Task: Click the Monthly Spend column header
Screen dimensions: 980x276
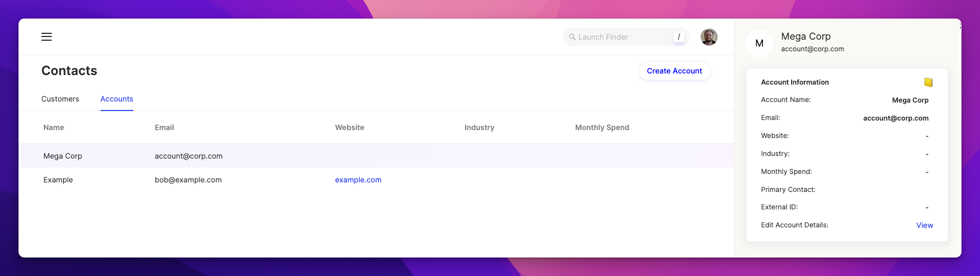Action: [x=602, y=127]
